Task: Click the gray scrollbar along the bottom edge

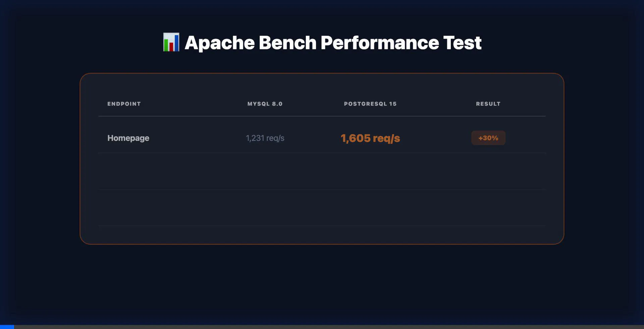Action: [x=322, y=327]
